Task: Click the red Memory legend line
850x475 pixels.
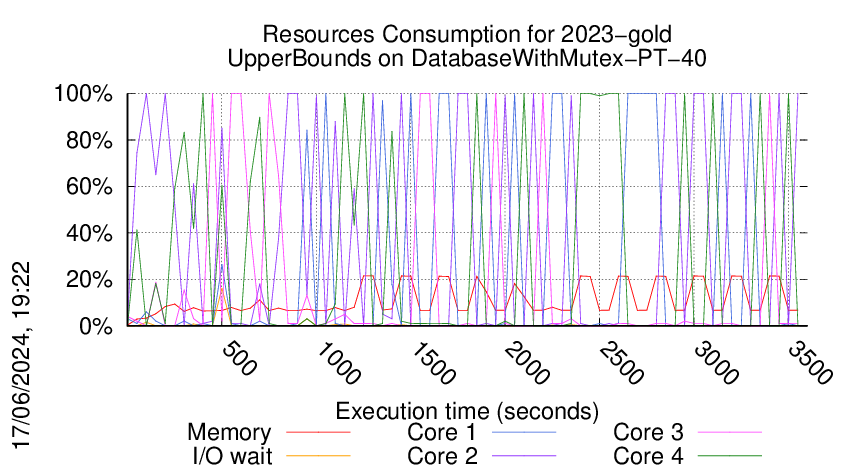Action: click(318, 433)
